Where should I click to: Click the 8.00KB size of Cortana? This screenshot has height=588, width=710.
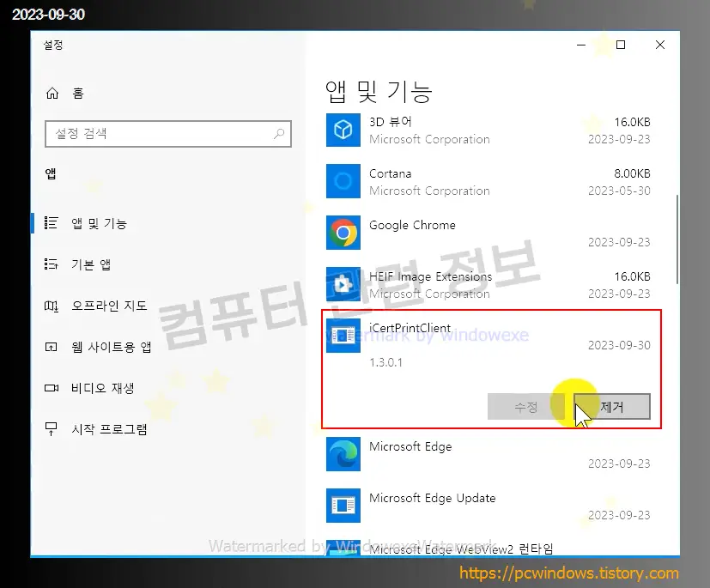(632, 173)
